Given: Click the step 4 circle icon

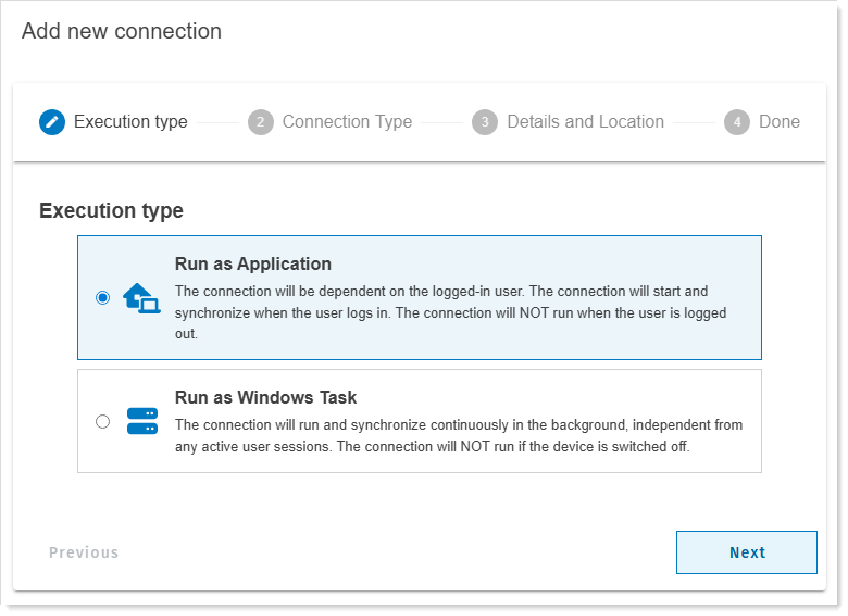Looking at the screenshot, I should 737,122.
